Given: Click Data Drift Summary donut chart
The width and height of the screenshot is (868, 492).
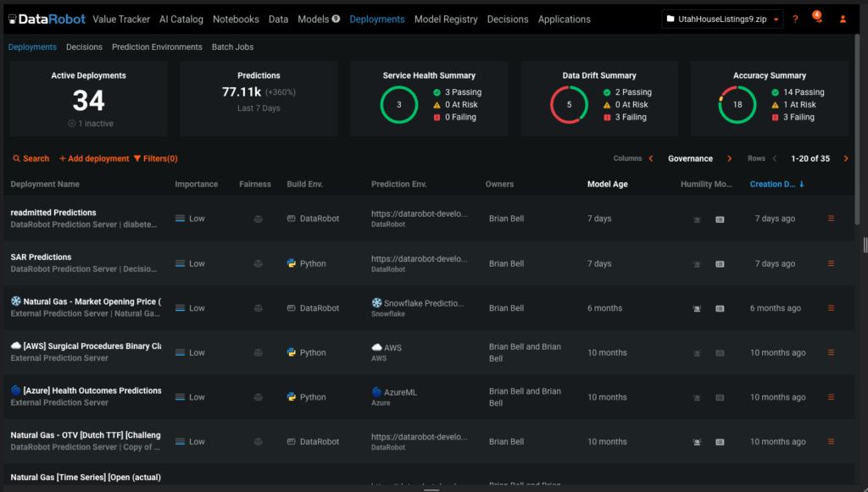Looking at the screenshot, I should (569, 104).
